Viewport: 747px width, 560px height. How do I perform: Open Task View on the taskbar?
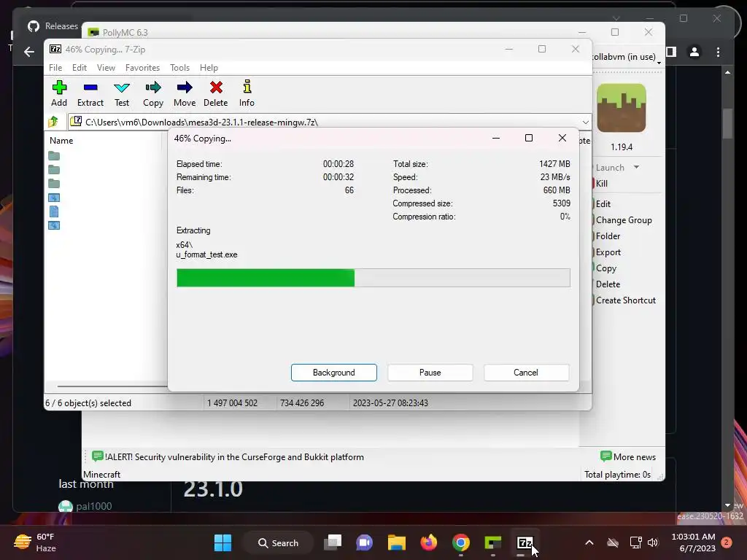(333, 542)
